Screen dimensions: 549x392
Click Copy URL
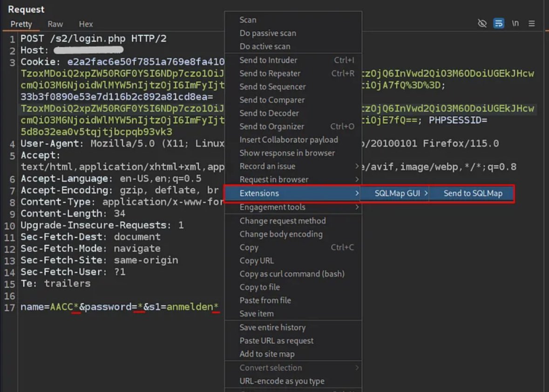tap(293, 261)
